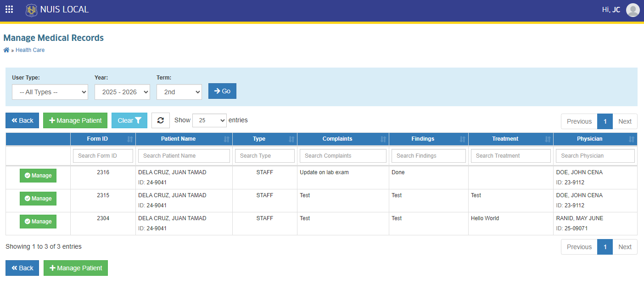Click 'Showing 1 to 3 of 3 entries' text
The width and height of the screenshot is (644, 285).
coord(44,246)
